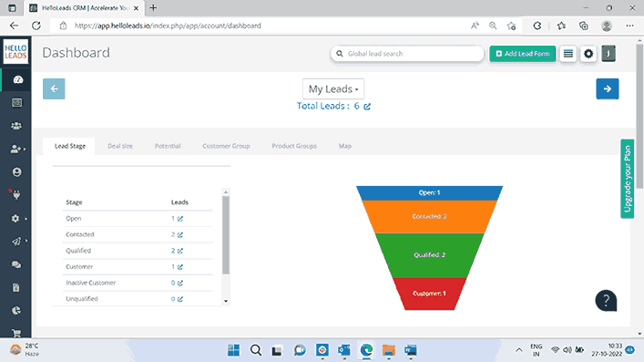Viewport: 644px width, 362px height.
Task: Open the profile face icon in sidebar
Action: [16, 172]
